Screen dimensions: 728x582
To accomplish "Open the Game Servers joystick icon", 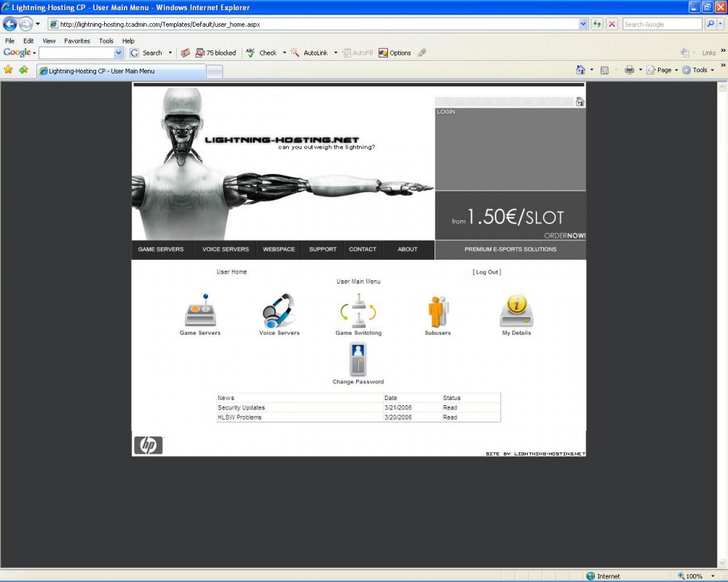I will pyautogui.click(x=200, y=311).
